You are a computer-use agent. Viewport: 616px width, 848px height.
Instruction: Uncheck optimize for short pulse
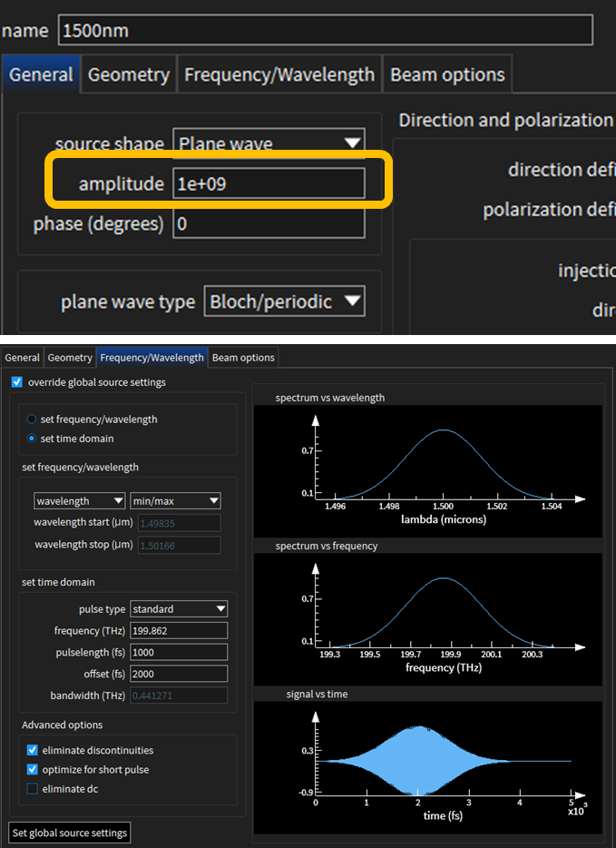[x=33, y=770]
